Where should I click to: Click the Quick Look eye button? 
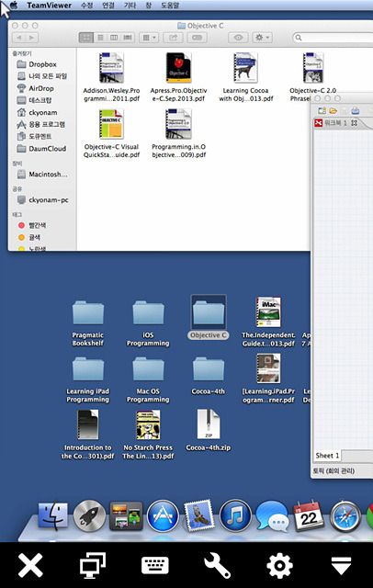pos(238,38)
